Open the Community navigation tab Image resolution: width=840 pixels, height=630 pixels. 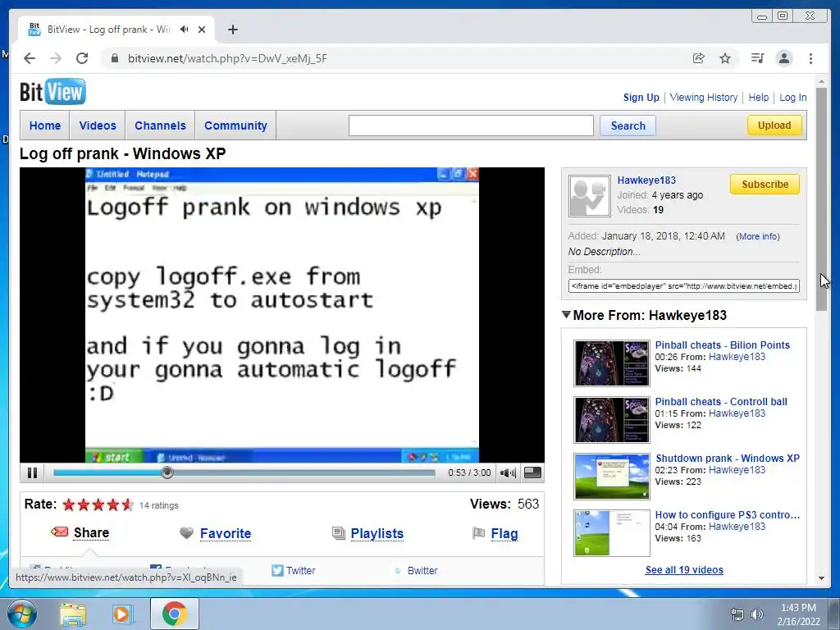click(235, 126)
